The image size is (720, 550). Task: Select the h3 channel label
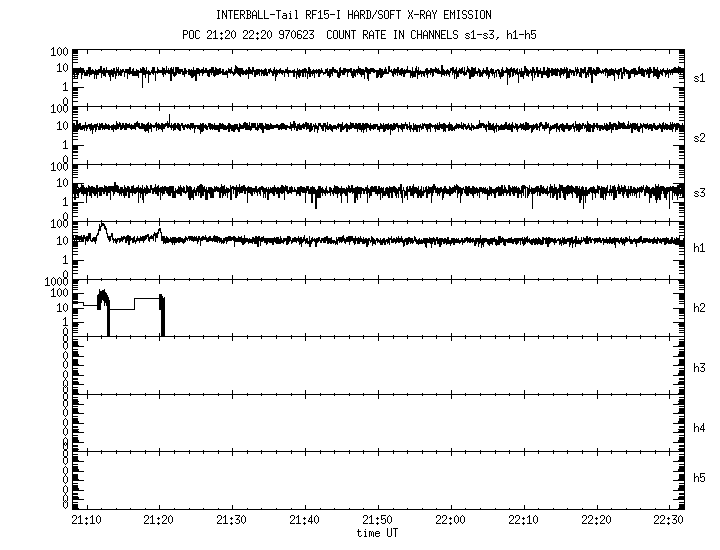(700, 368)
